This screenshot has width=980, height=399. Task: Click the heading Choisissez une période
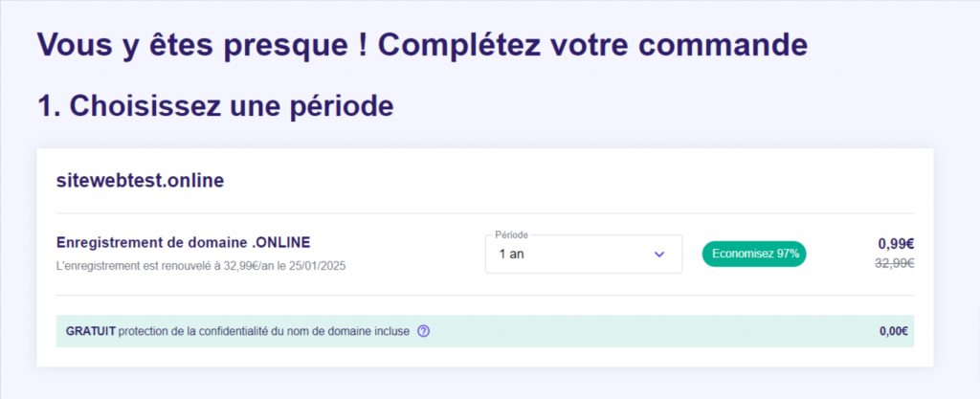point(215,105)
